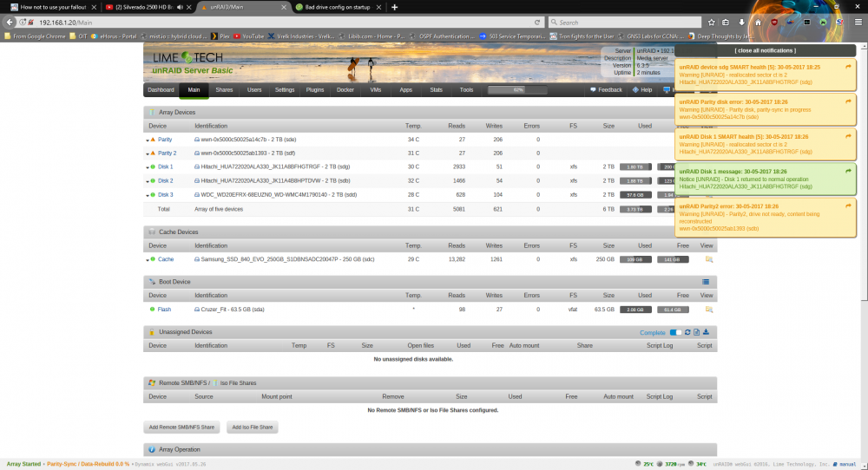Click the orange warning triangle next to Parity 2

[154, 153]
